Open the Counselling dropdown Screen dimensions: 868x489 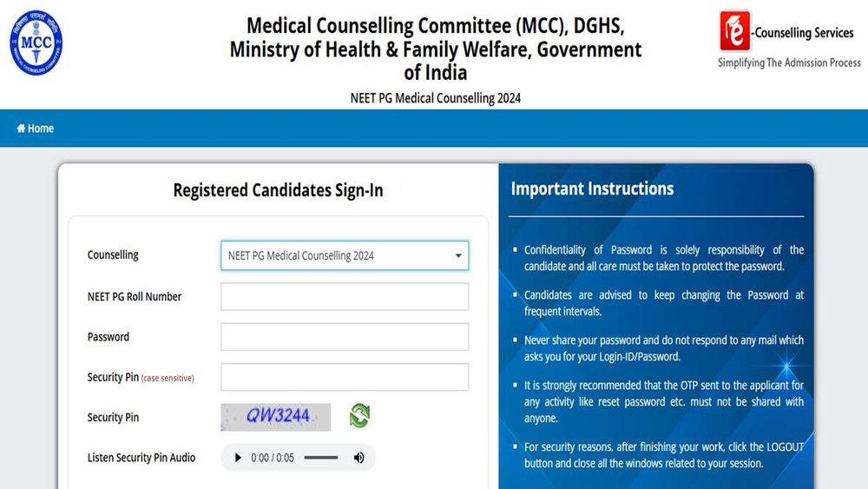345,255
